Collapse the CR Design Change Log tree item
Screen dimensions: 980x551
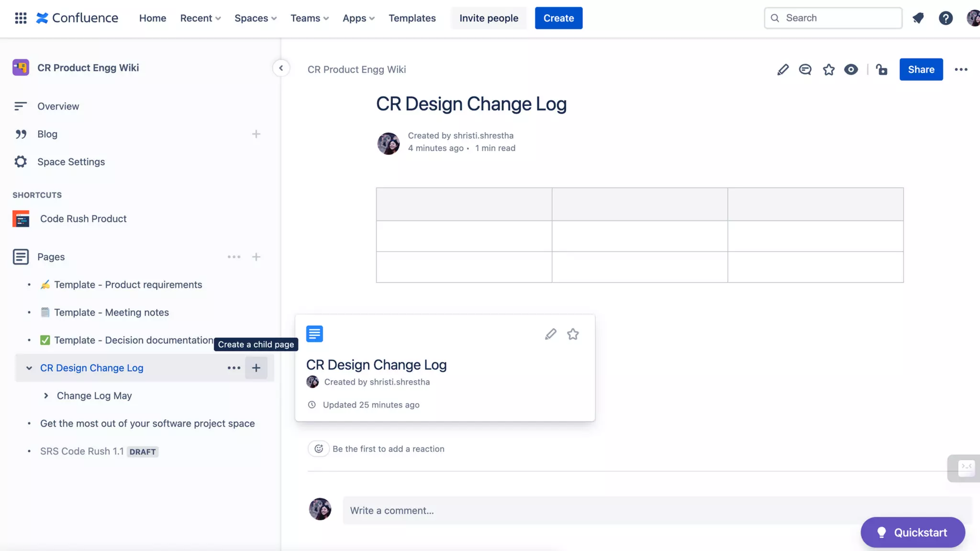[x=29, y=368]
